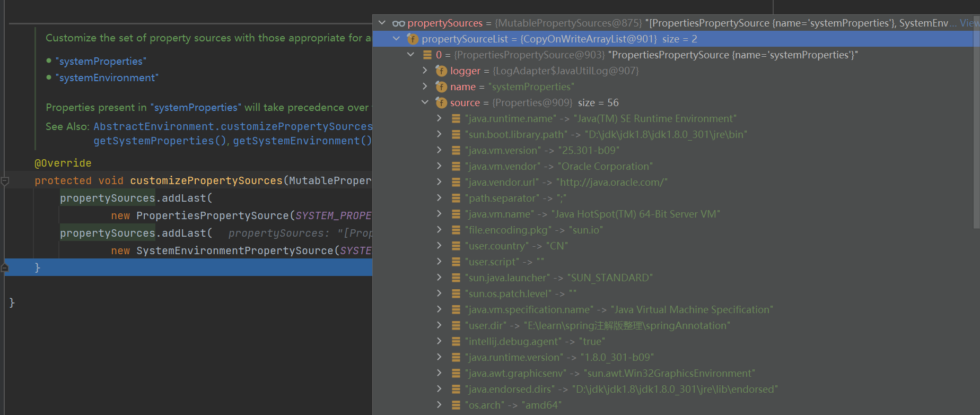Select the "sun.boot.library.path" entry row
Image resolution: width=980 pixels, height=415 pixels.
pyautogui.click(x=605, y=135)
